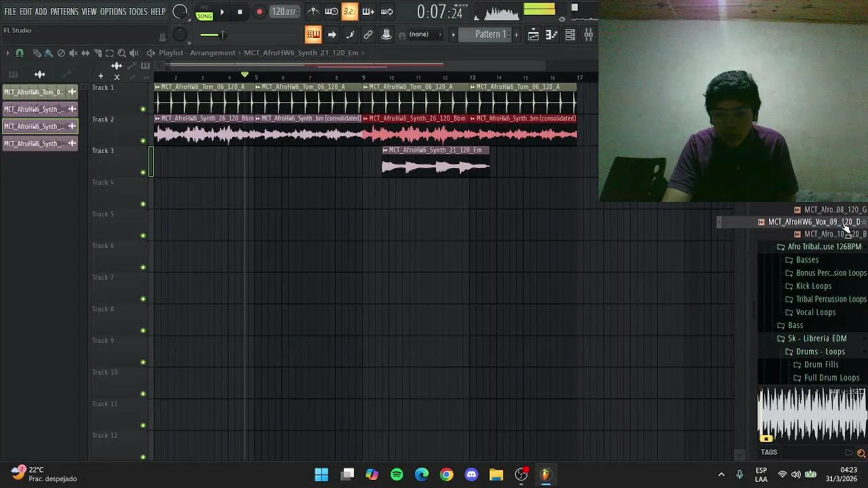
Task: Select the Draw pencil tool in playlist toolbar
Action: 37,53
